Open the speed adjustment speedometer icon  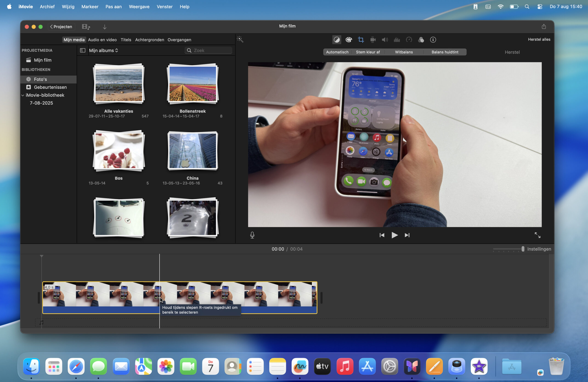pyautogui.click(x=409, y=40)
